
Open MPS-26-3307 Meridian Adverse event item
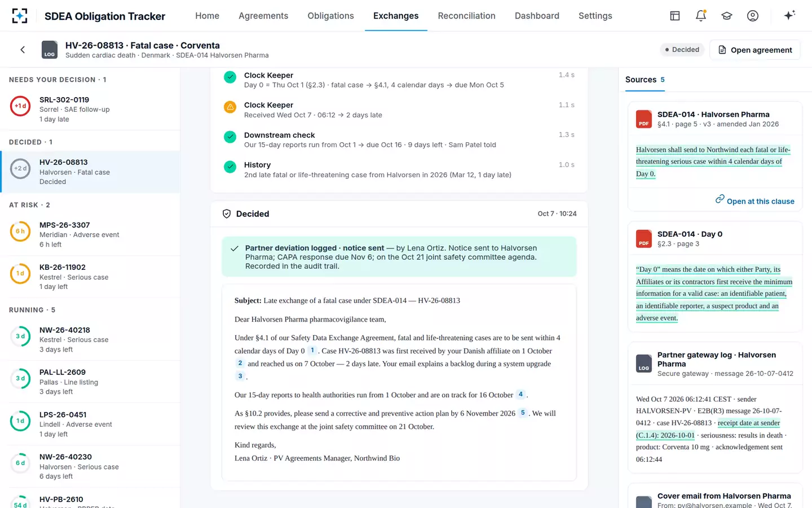(90, 234)
